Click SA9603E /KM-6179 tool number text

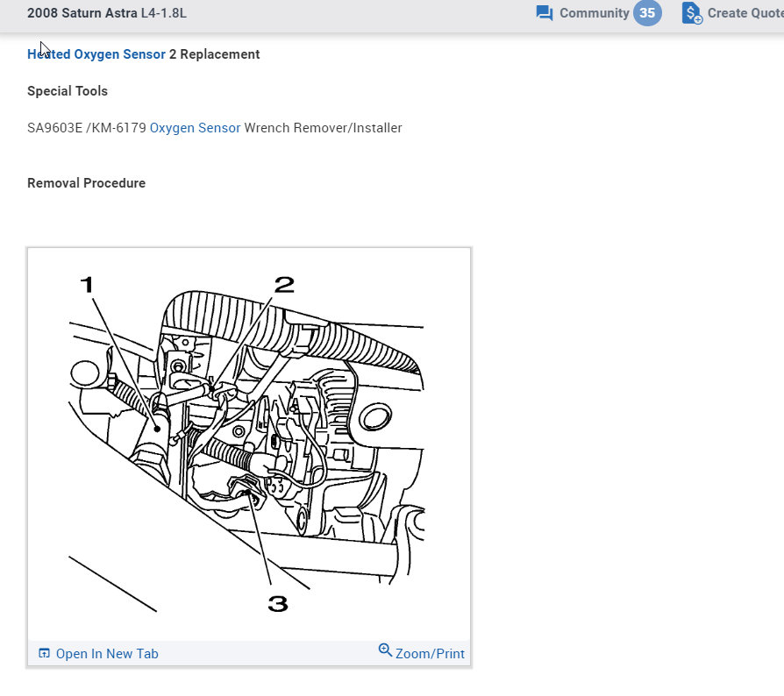pos(87,128)
